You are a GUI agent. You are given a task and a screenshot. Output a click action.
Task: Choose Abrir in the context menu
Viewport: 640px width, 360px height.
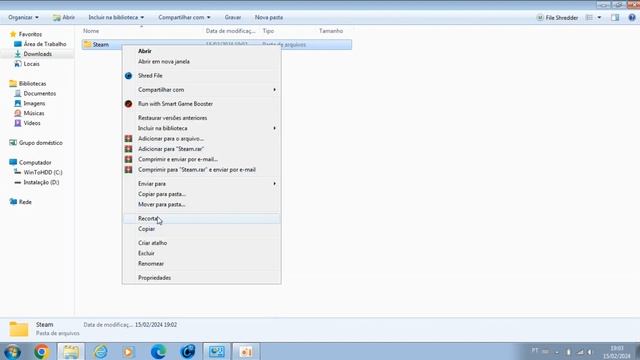pyautogui.click(x=201, y=51)
